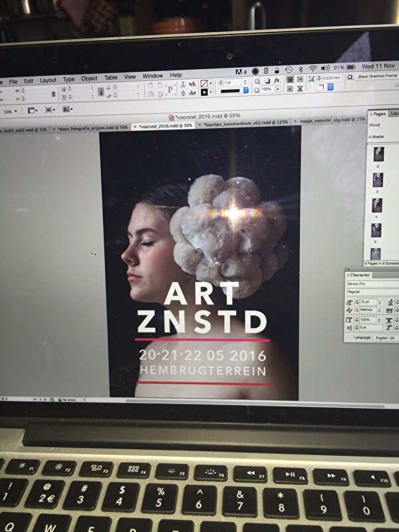Screen dimensions: 399x532
Task: Switch to kaartjes_kunstcentrum_v02.indd document tab
Action: pyautogui.click(x=245, y=123)
